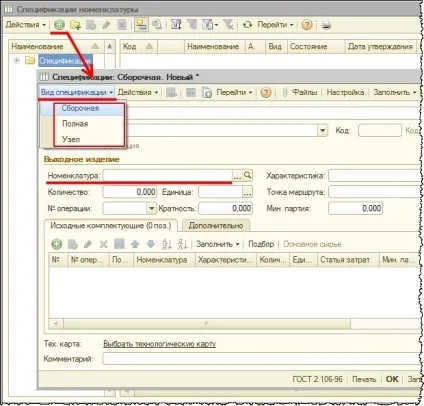Add a row with green plus in components table
424x406 pixels.
click(57, 244)
